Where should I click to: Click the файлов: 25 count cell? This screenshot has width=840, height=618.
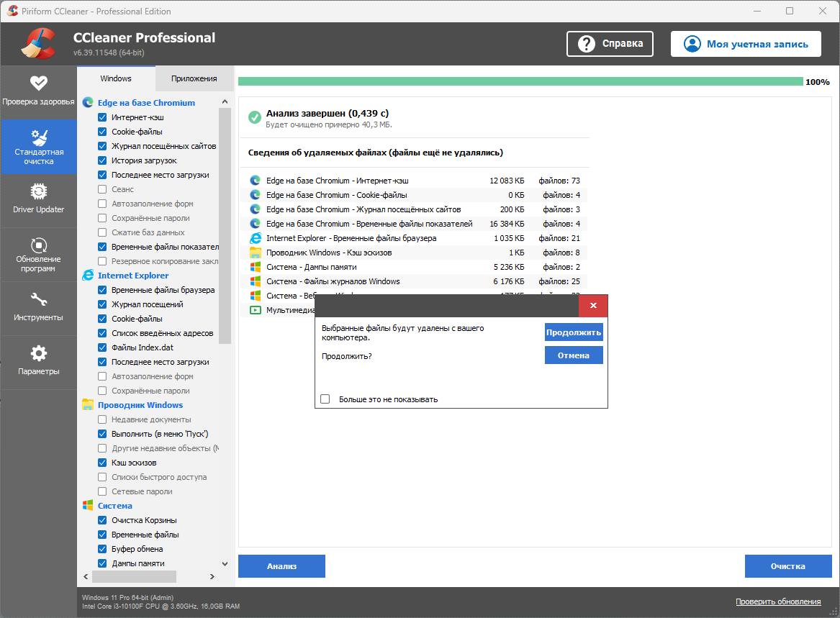click(559, 281)
